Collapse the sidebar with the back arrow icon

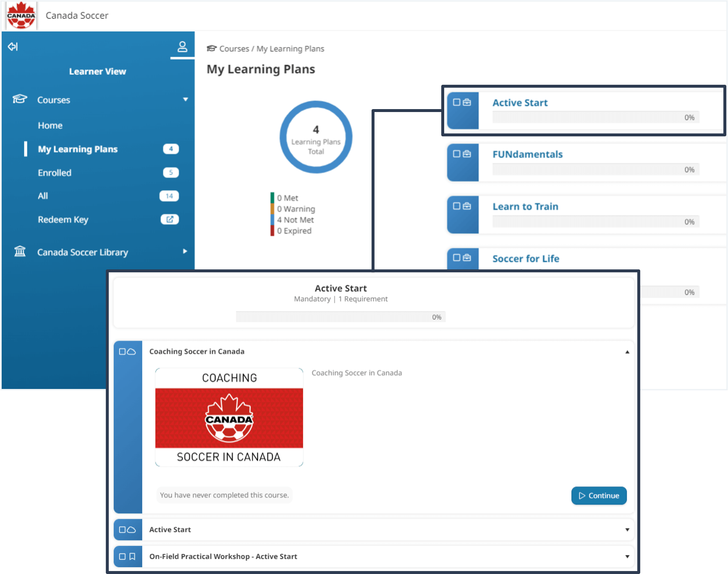(13, 47)
